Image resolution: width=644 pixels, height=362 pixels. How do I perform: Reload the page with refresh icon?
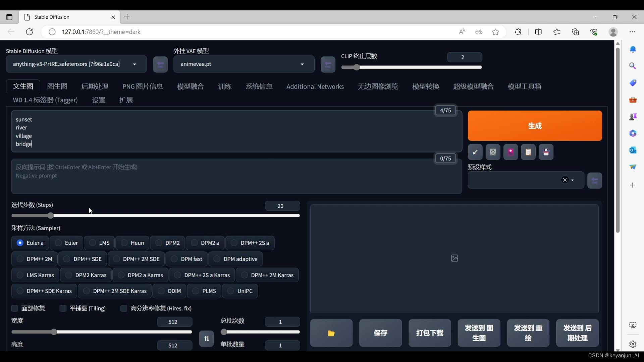point(30,32)
